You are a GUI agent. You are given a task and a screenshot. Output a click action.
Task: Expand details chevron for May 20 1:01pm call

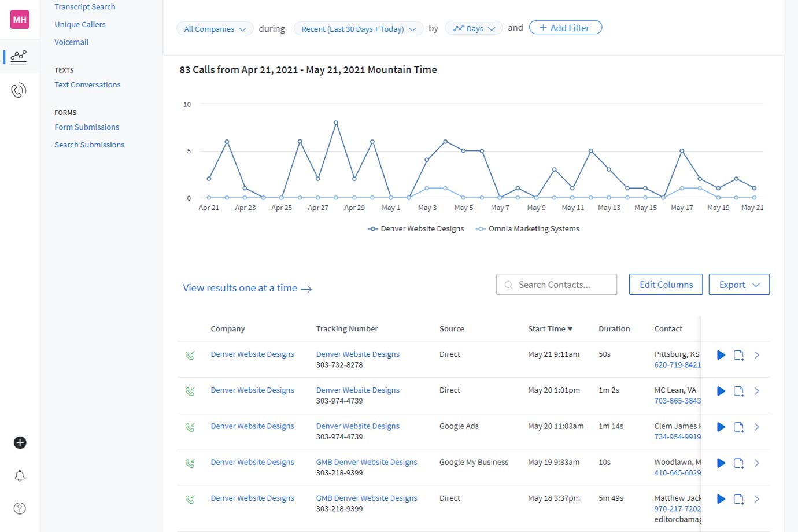click(757, 391)
